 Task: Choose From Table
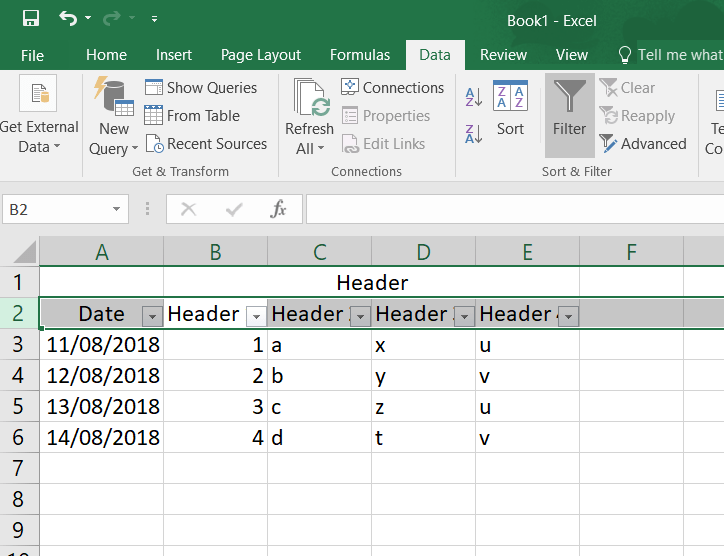click(x=192, y=115)
